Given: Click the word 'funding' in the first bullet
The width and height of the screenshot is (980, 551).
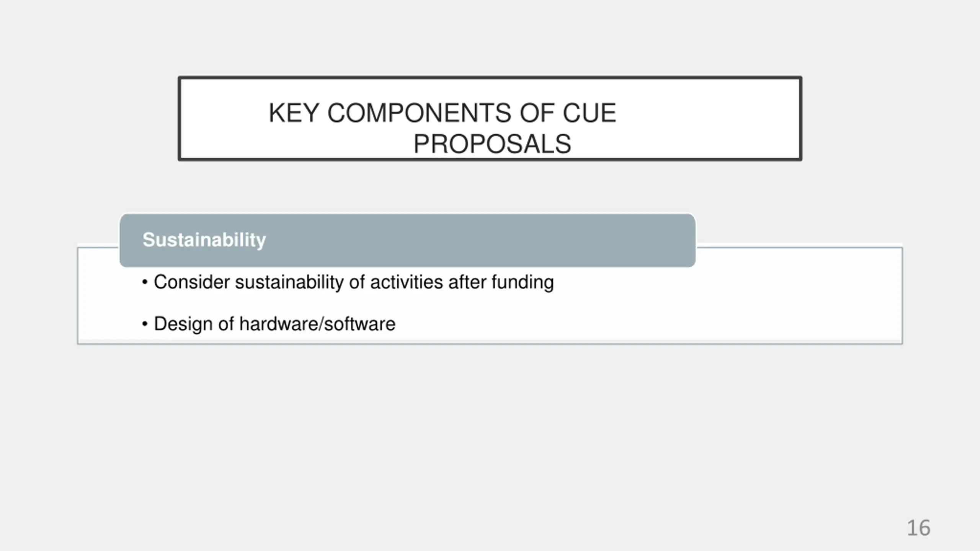Looking at the screenshot, I should coord(522,282).
